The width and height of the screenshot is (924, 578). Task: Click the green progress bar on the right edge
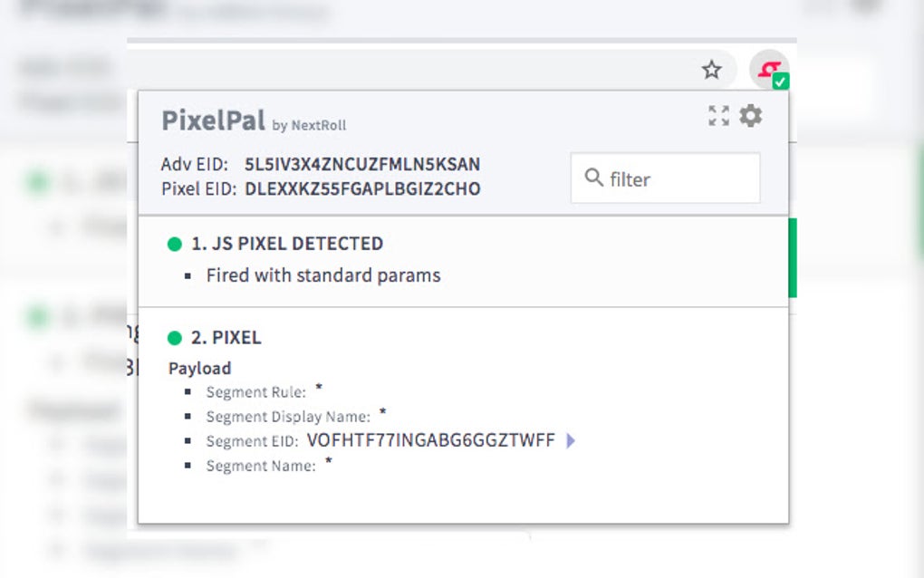794,258
